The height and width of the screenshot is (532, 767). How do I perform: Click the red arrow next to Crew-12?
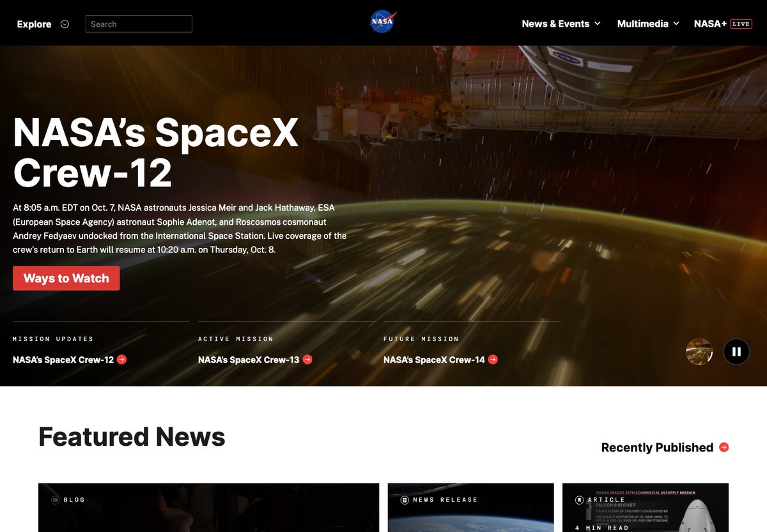click(122, 360)
